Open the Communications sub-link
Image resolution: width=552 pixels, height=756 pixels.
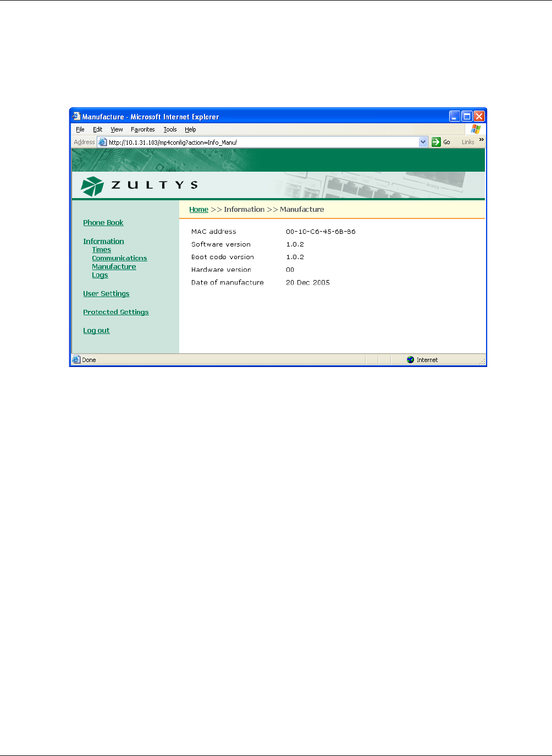click(x=119, y=258)
